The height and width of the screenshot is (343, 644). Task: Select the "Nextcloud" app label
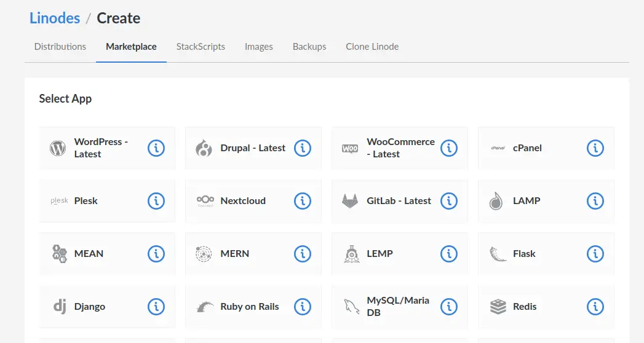click(243, 201)
